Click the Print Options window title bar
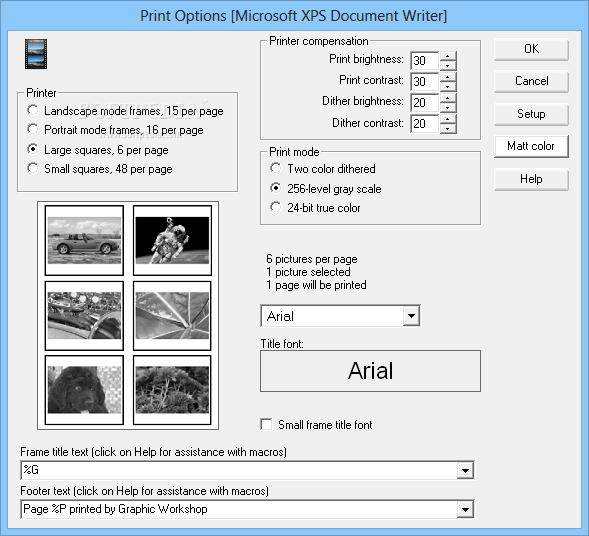 (x=294, y=16)
